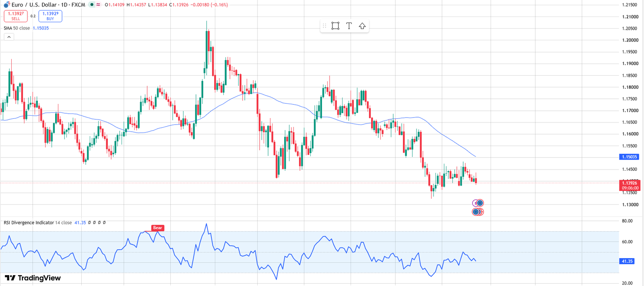Click the 1.16000 price scale label
This screenshot has width=644, height=286.
pos(630,134)
